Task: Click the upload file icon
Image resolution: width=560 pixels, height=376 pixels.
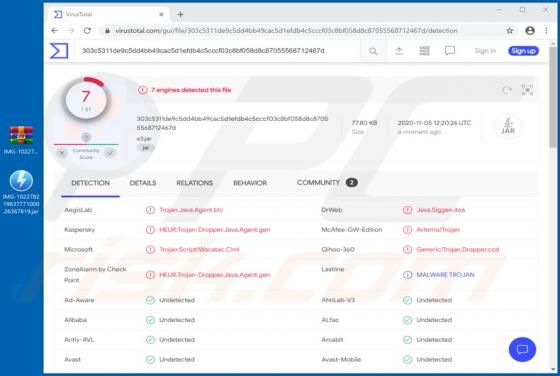Action: coord(399,51)
